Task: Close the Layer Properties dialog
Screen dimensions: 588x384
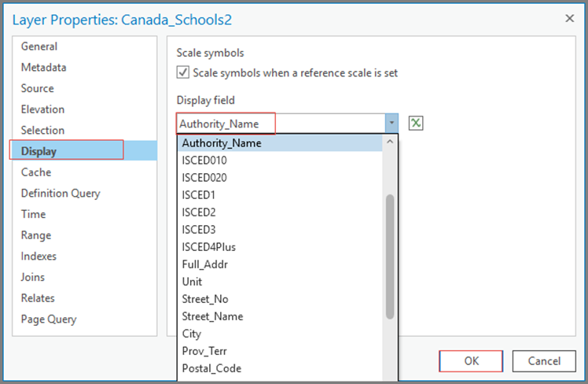Action: tap(570, 18)
